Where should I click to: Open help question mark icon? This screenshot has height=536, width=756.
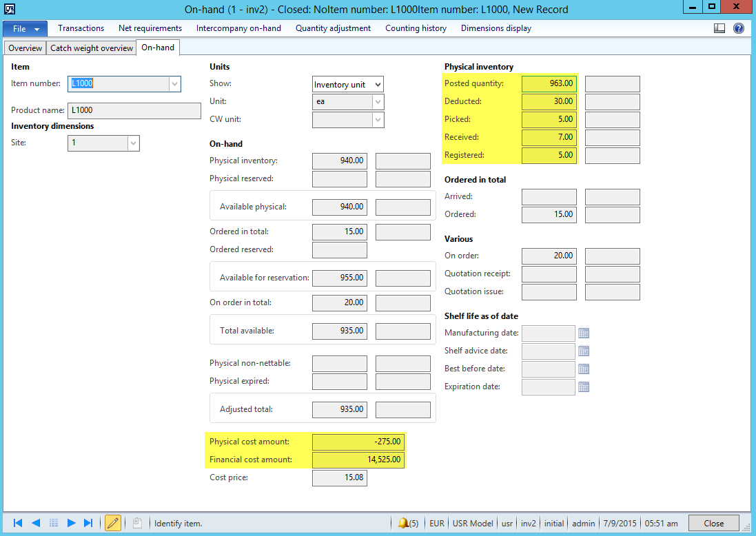pos(739,28)
